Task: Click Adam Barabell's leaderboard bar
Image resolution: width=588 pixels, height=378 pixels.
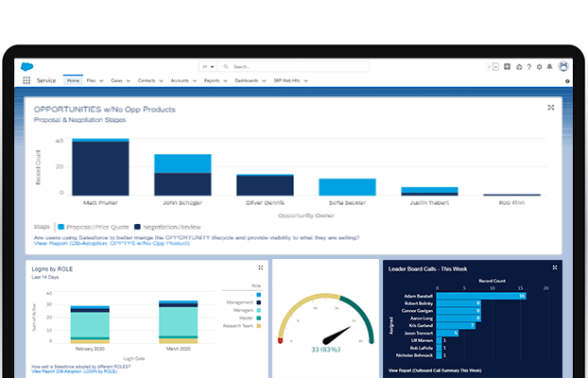Action: click(x=481, y=296)
